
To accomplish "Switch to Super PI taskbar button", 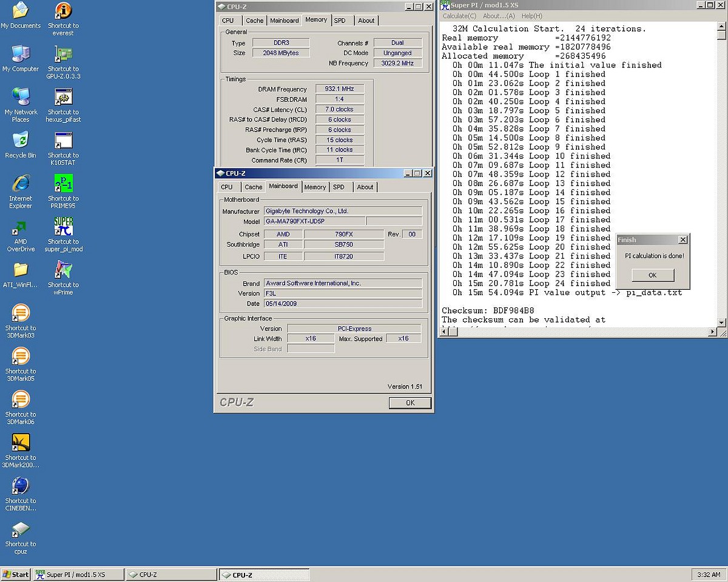I will pos(78,575).
